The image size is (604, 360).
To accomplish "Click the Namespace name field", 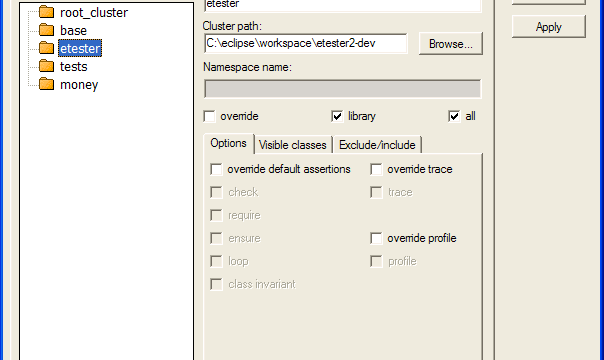I will pos(342,89).
